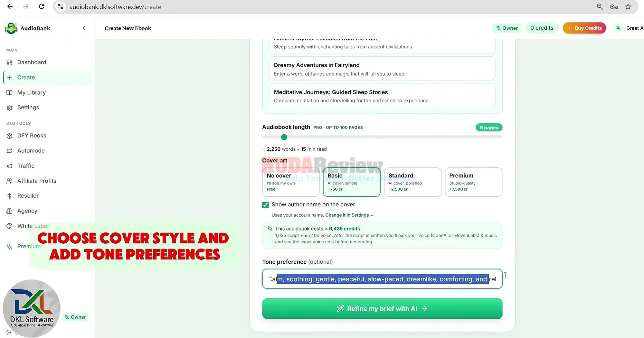644x338 pixels.
Task: Click inside the Tone preference text field
Action: (x=382, y=279)
